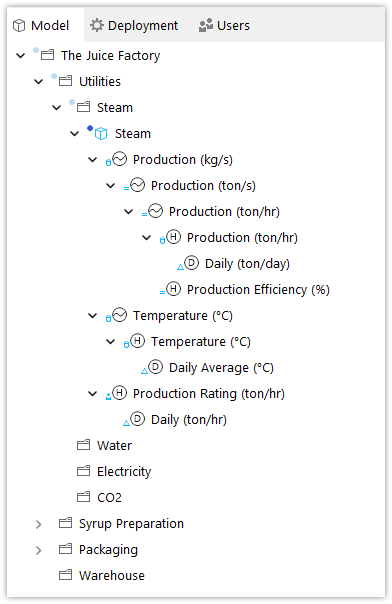Screen dimensions: 392x604
Task: Click the blue cube Steam object icon
Action: pyautogui.click(x=101, y=134)
